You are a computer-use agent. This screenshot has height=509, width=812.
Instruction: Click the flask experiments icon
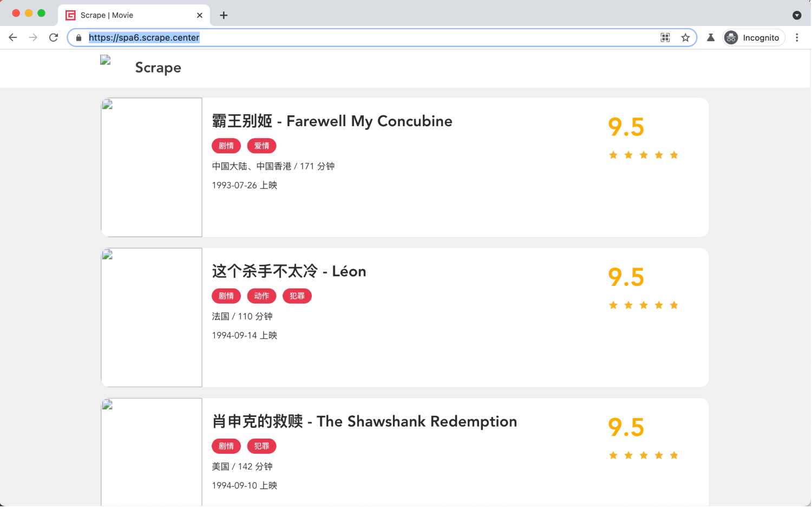click(711, 37)
